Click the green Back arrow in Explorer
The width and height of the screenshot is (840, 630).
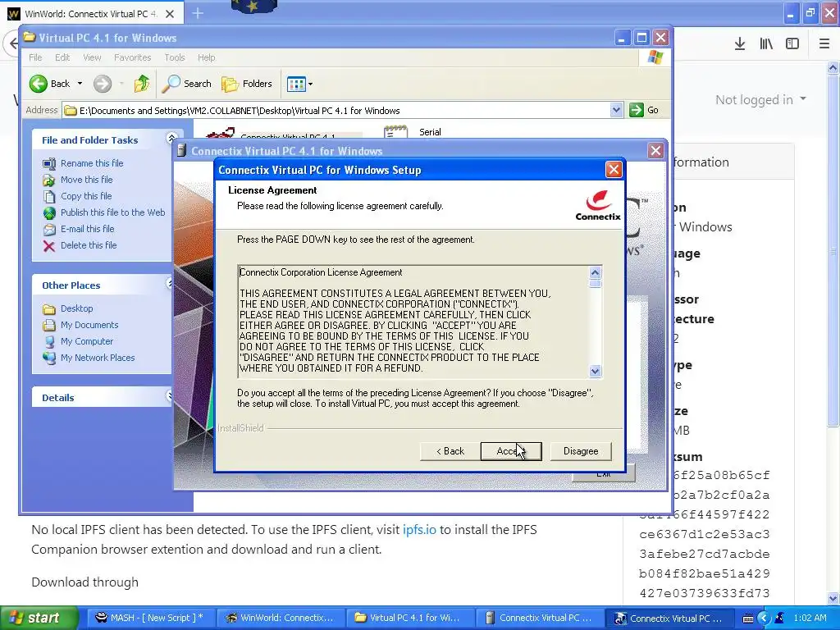tap(39, 84)
